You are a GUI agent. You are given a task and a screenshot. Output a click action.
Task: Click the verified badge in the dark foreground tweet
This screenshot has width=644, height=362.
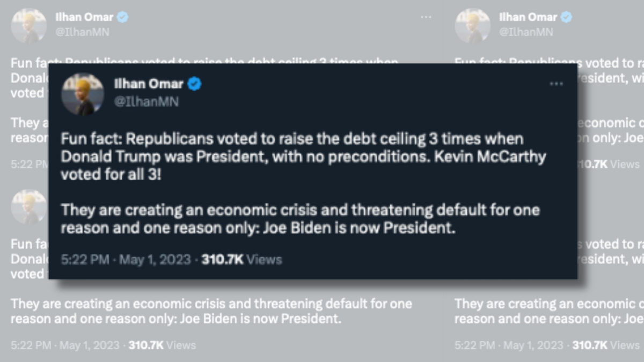point(194,84)
